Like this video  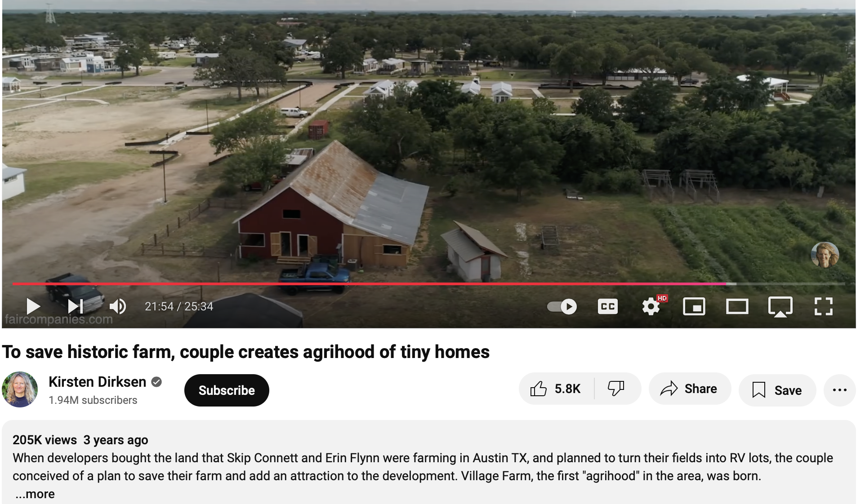point(556,389)
